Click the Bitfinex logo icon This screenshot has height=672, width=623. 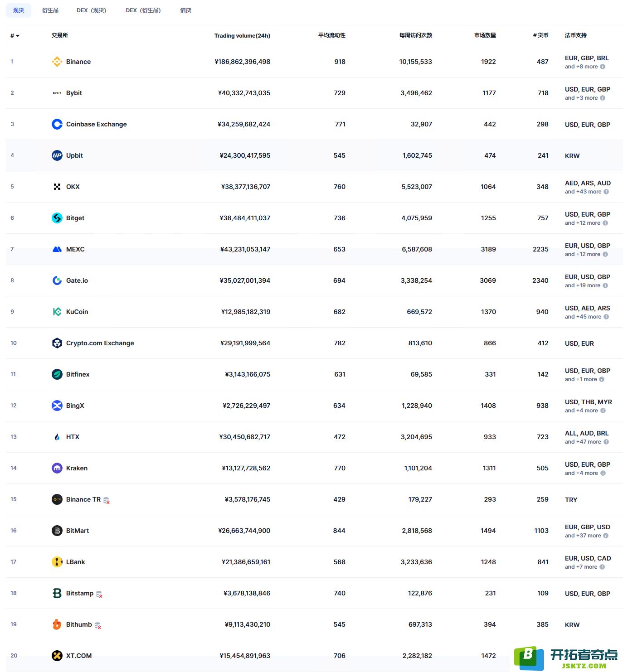pyautogui.click(x=57, y=374)
